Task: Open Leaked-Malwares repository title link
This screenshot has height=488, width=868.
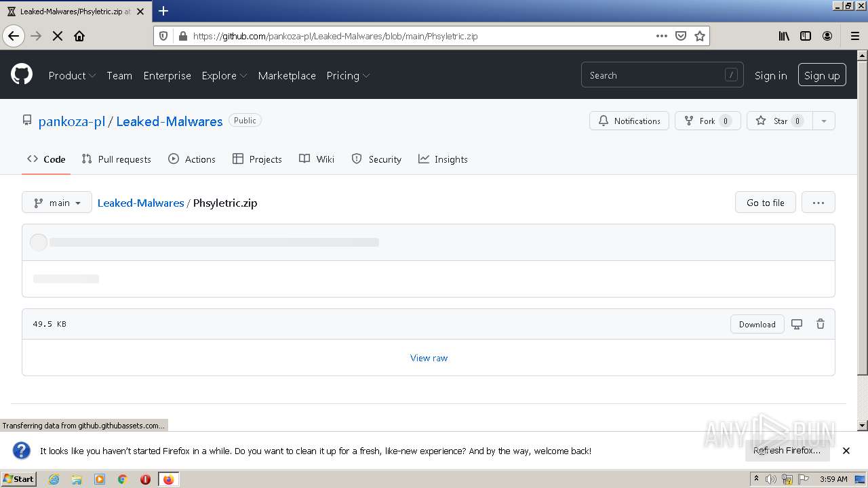Action: tap(170, 121)
